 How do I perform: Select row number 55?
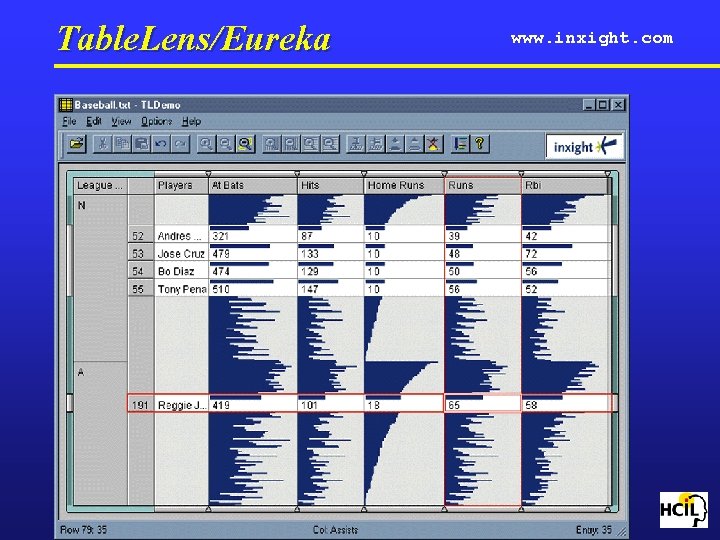tap(141, 289)
